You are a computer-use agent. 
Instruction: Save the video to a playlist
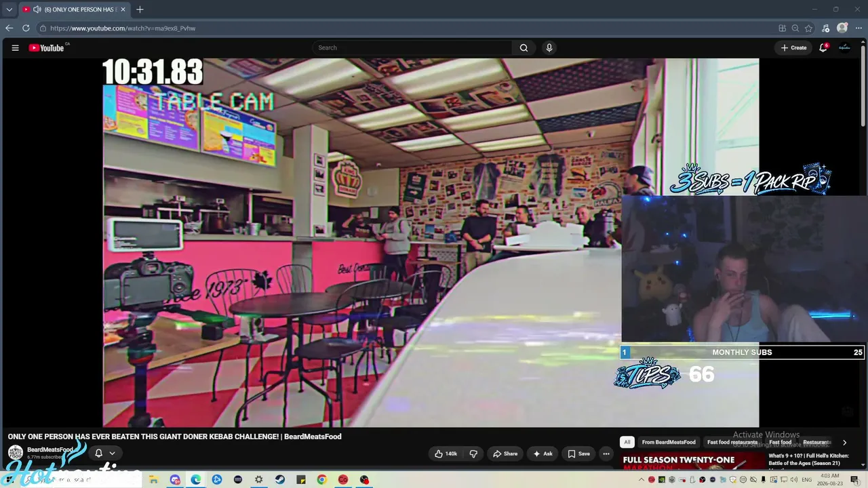[578, 454]
